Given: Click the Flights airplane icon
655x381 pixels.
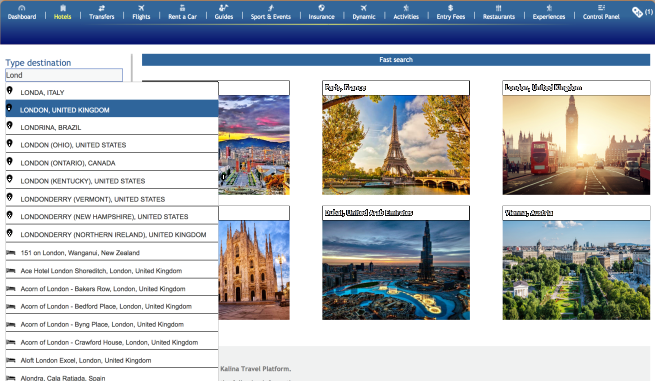Looking at the screenshot, I should [141, 8].
